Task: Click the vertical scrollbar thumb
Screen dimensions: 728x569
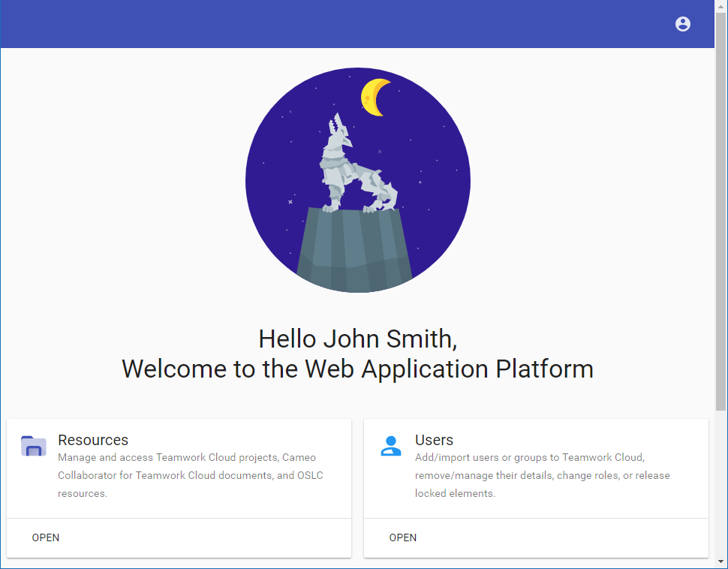Action: (x=721, y=210)
